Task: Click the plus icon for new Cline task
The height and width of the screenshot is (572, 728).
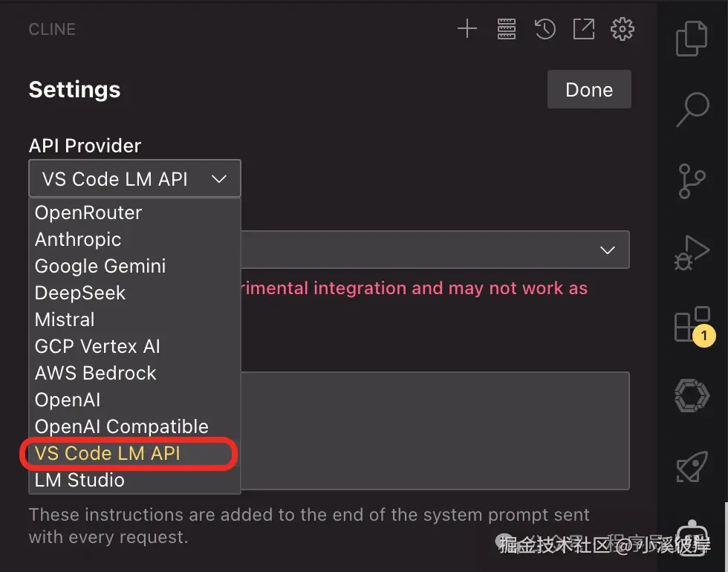Action: pos(467,30)
